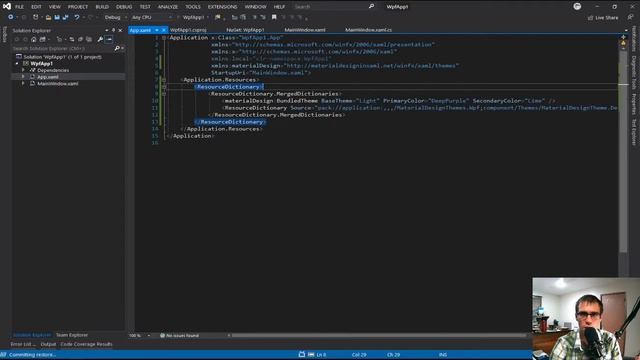640x360 pixels.
Task: Collapse the Application element at line 1
Action: (164, 38)
